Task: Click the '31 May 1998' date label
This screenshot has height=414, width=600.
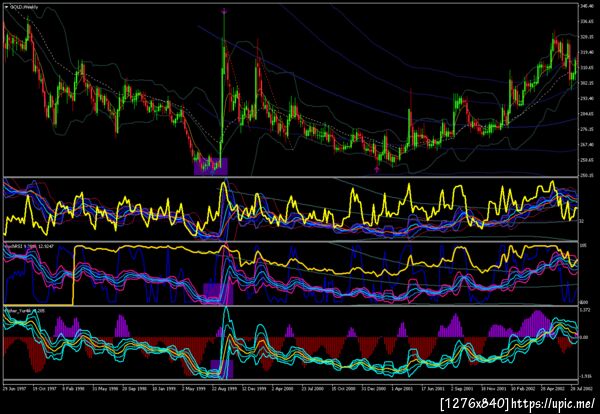Action: click(x=106, y=388)
